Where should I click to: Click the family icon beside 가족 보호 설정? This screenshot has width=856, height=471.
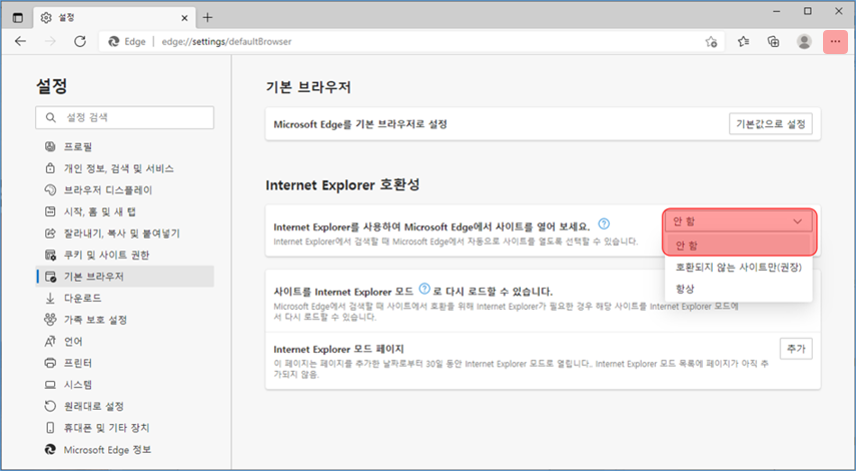pyautogui.click(x=50, y=319)
